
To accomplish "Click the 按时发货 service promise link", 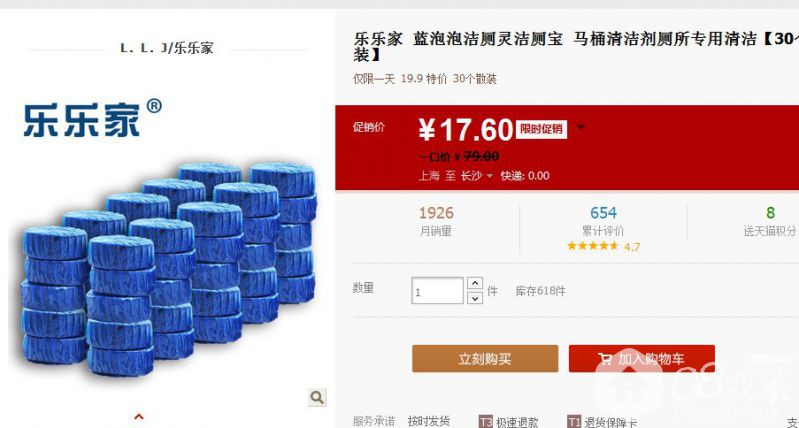I will (429, 421).
